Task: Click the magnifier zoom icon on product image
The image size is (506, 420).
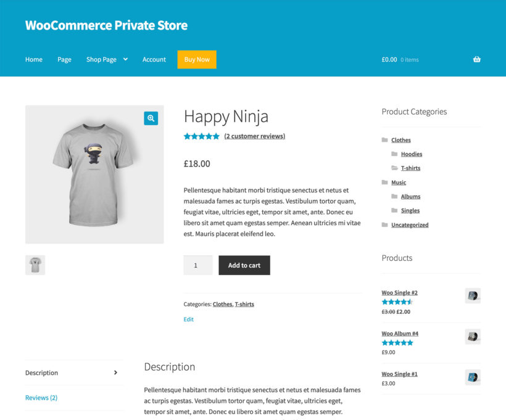Action: (151, 118)
